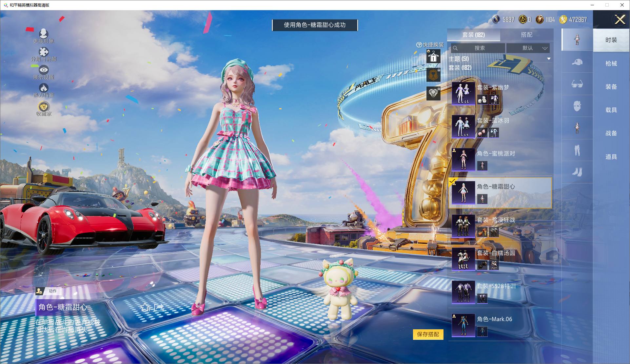This screenshot has width=630, height=364.
Task: Toggle quick outfit preset hanger slot 1
Action: pyautogui.click(x=433, y=57)
